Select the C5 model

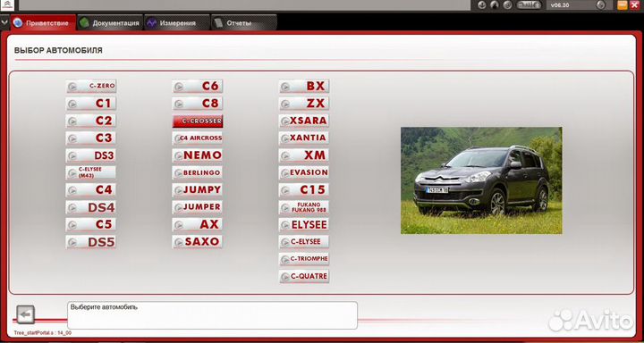pyautogui.click(x=91, y=224)
